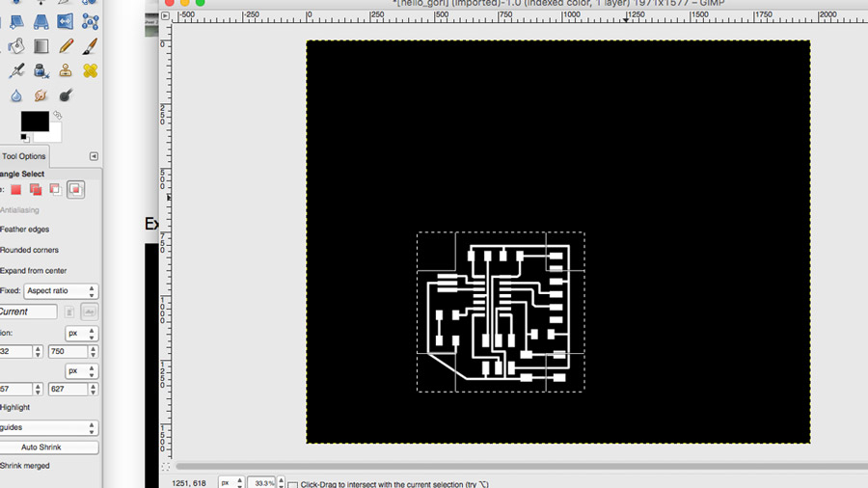Click the 750 position Y field
Screen dimensions: 868x488
click(68, 351)
